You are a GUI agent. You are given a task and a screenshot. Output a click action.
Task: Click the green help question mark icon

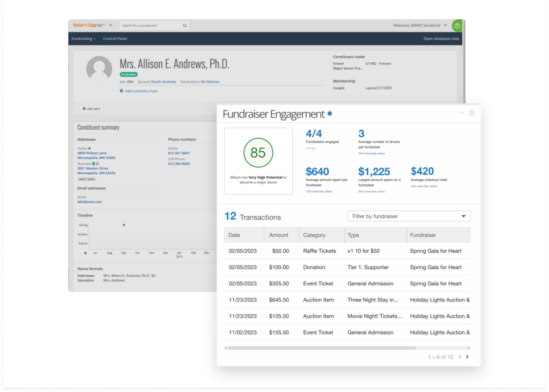457,25
